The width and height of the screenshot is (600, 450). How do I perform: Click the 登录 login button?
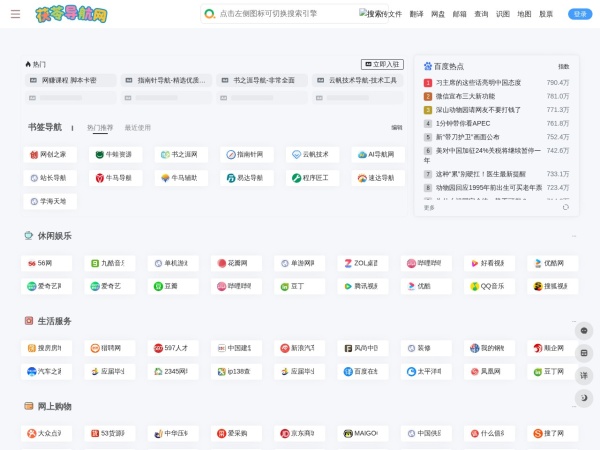[x=580, y=14]
